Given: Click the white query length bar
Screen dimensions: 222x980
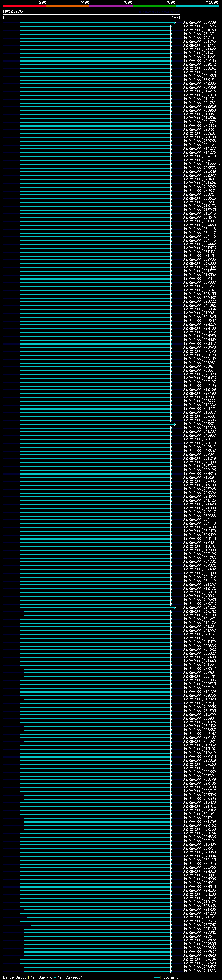Looking at the screenshot, I should click(92, 15).
